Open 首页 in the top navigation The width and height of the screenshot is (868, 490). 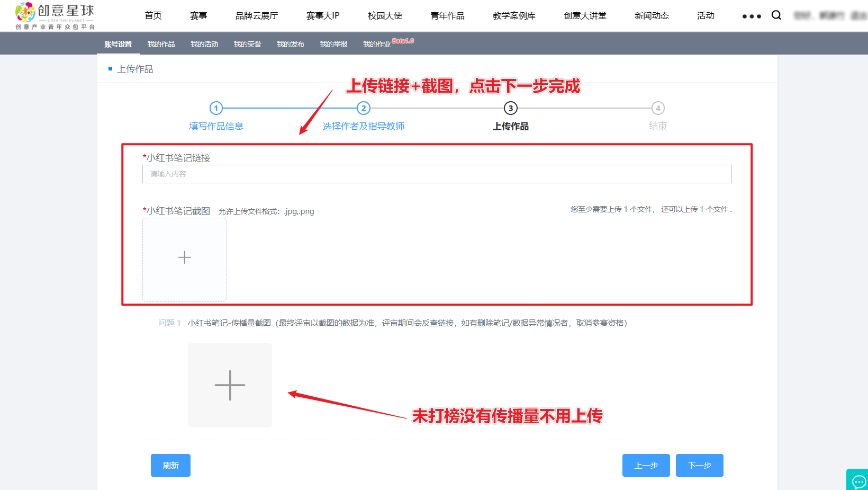[153, 16]
